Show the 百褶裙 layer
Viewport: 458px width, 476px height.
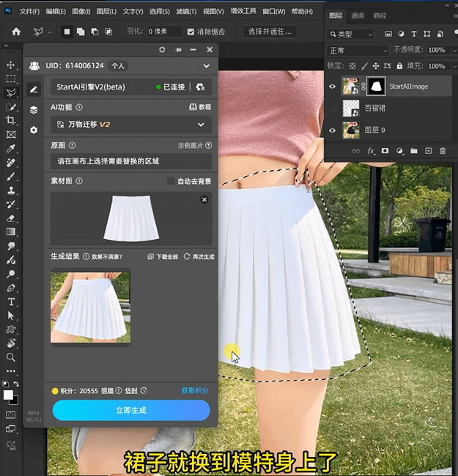pyautogui.click(x=333, y=108)
